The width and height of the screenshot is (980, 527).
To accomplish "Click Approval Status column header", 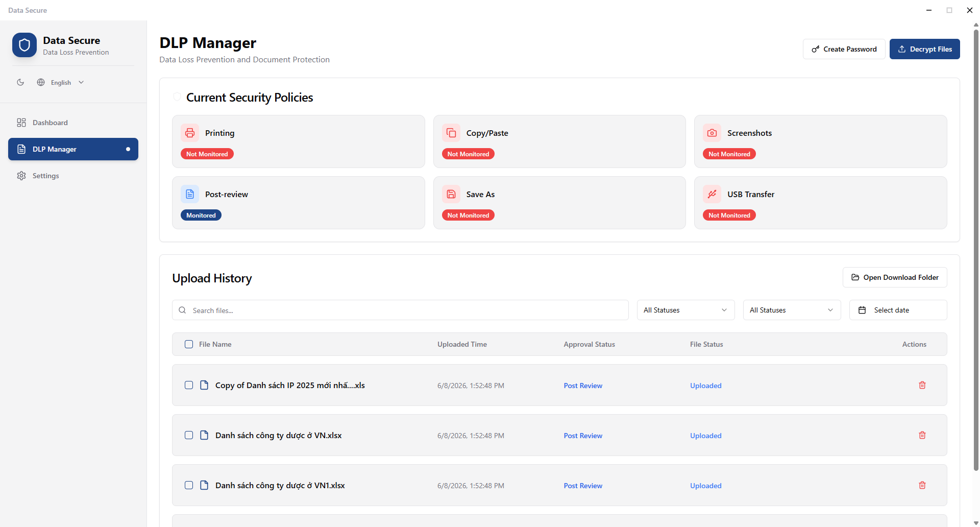I will point(589,344).
